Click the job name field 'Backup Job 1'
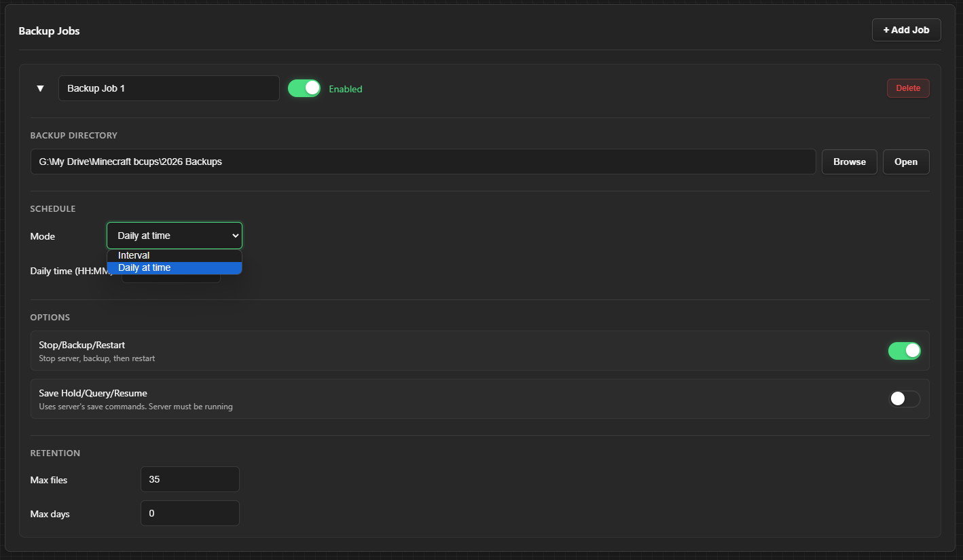The image size is (963, 560). tap(168, 88)
